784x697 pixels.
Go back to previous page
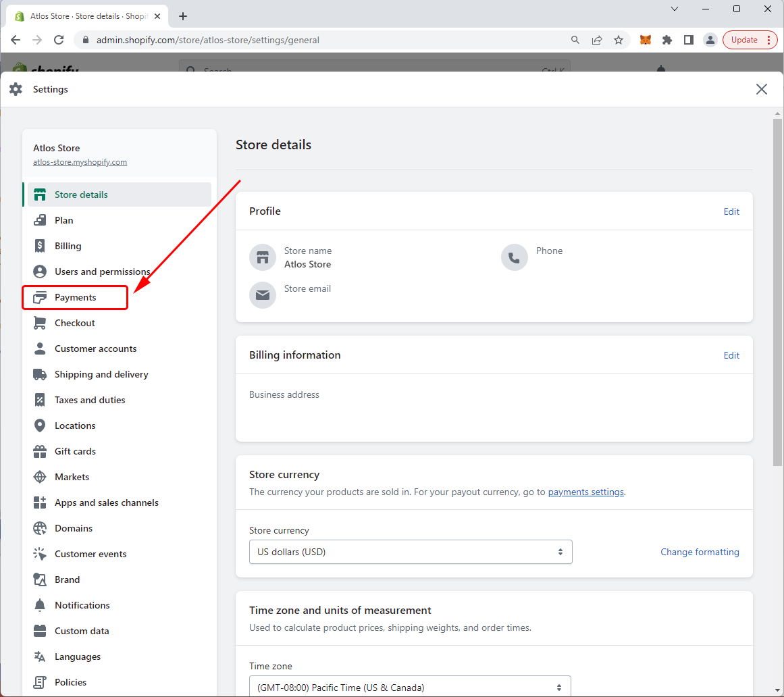coord(16,40)
